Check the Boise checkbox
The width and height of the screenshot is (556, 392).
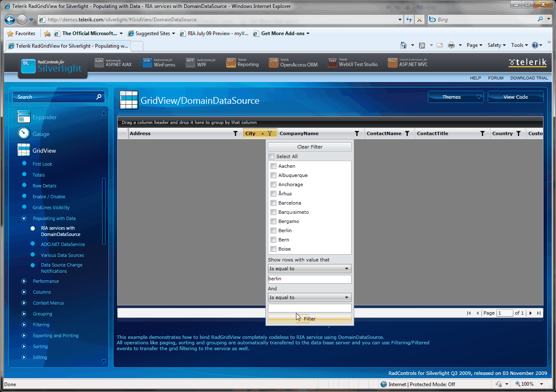pyautogui.click(x=273, y=249)
